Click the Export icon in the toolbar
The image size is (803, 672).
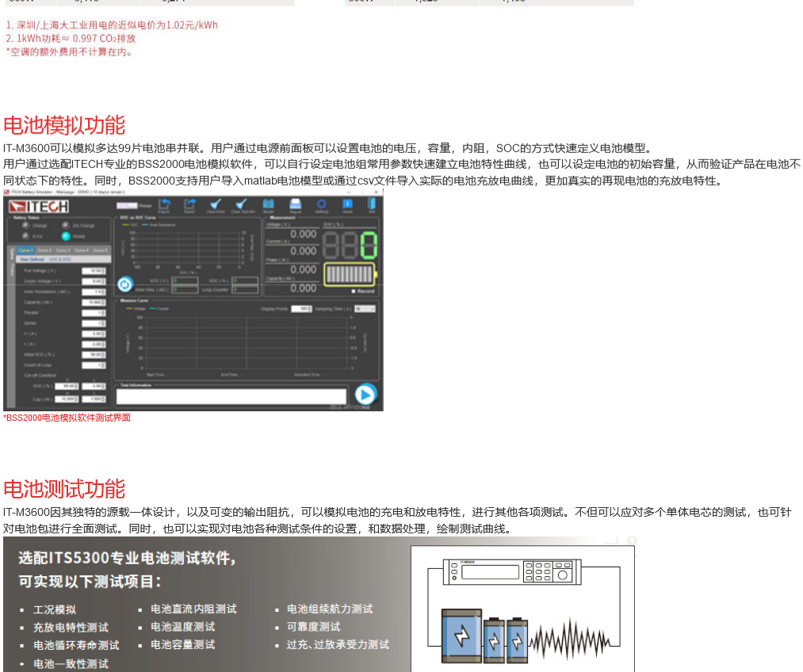pos(189,204)
